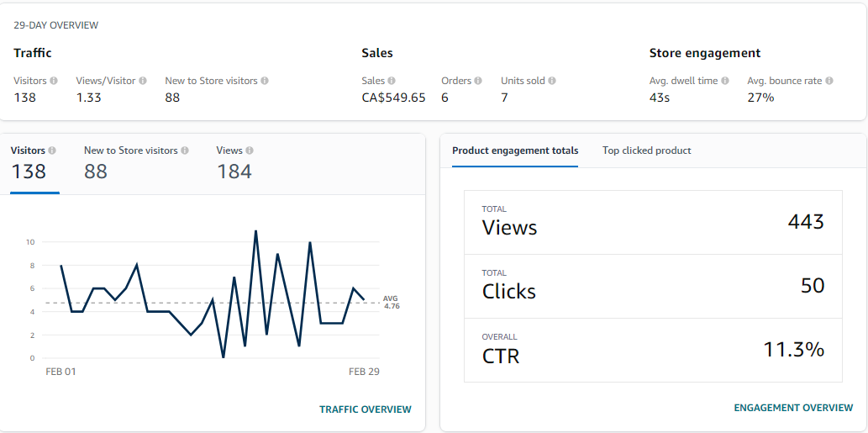Switch to Top clicked product tab
The image size is (868, 433).
(647, 150)
